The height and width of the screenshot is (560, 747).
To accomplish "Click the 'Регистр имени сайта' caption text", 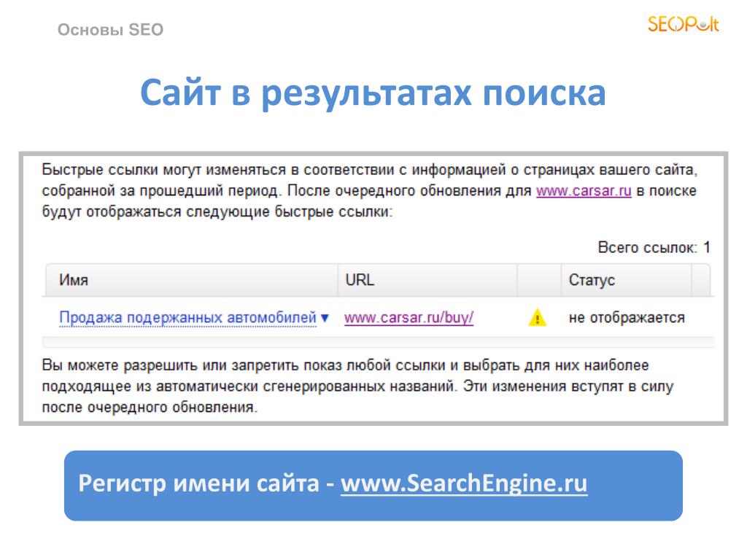I will pos(198,483).
